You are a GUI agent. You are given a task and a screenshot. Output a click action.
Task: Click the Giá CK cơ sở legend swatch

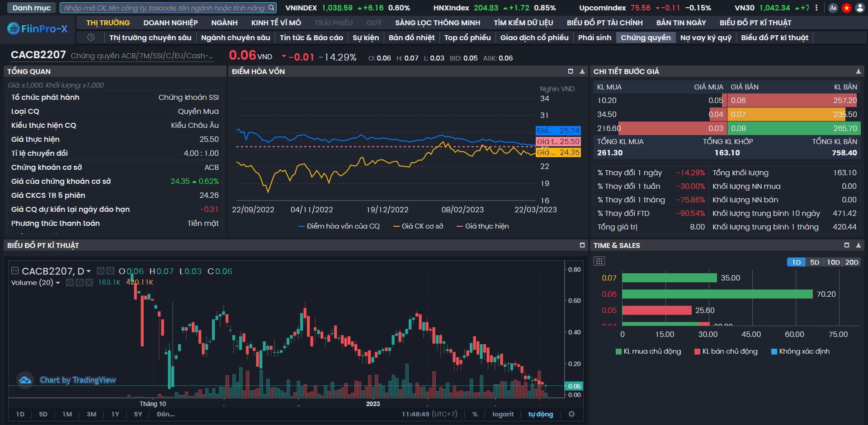[x=396, y=226]
